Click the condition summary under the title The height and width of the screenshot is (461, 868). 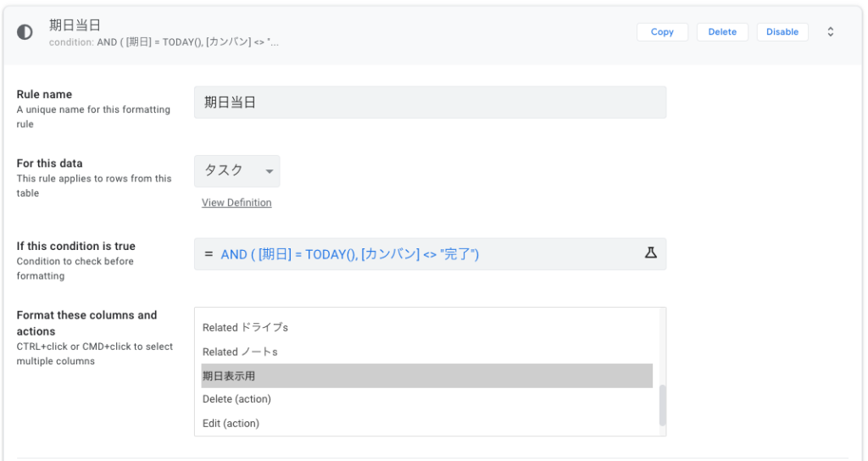tap(164, 42)
